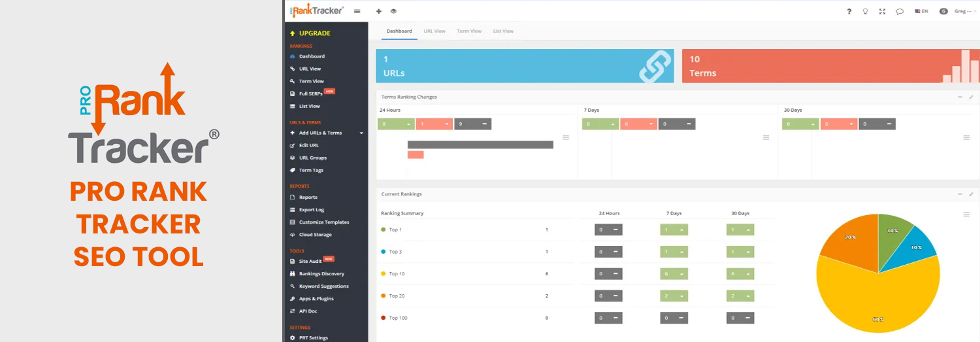Switch to the Term View tab

pos(469,31)
